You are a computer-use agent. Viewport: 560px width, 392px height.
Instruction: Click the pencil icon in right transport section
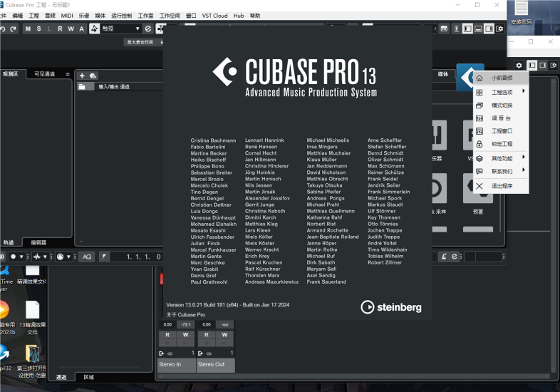[x=444, y=256]
